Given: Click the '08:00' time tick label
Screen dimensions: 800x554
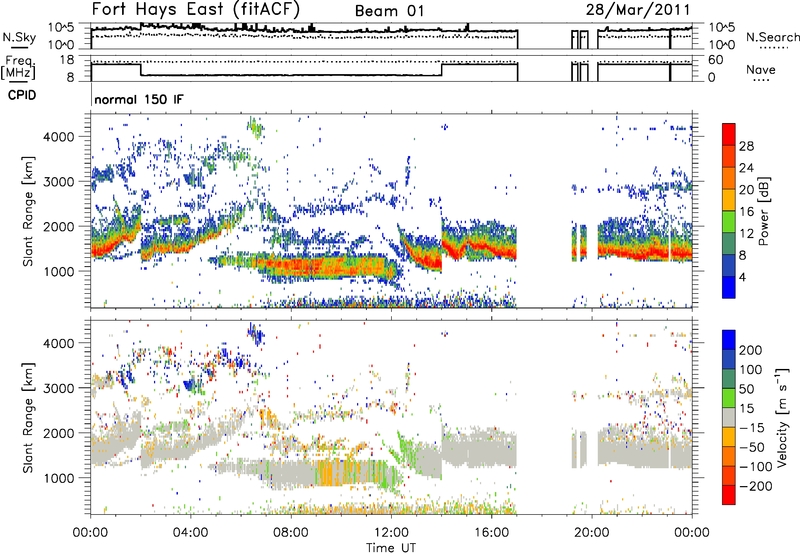Looking at the screenshot, I should point(291,533).
